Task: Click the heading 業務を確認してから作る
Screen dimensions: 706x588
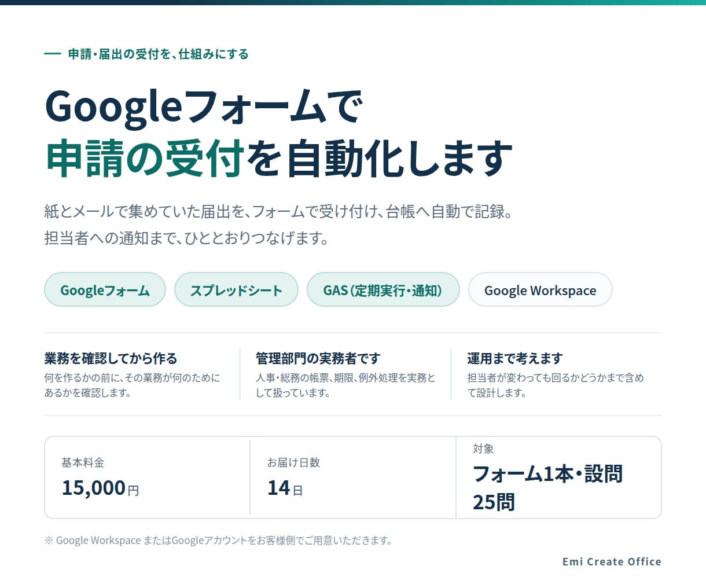Action: (111, 358)
